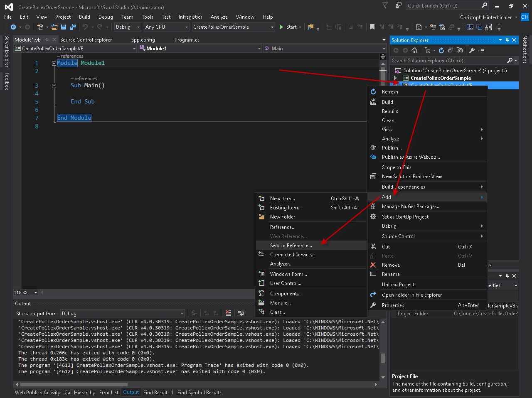Viewport: 532px width, 398px height.
Task: Open the Error List tab at bottom
Action: (x=108, y=393)
